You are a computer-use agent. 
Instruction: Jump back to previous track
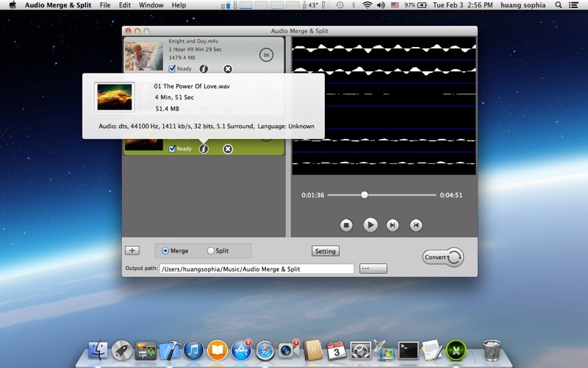click(x=416, y=225)
